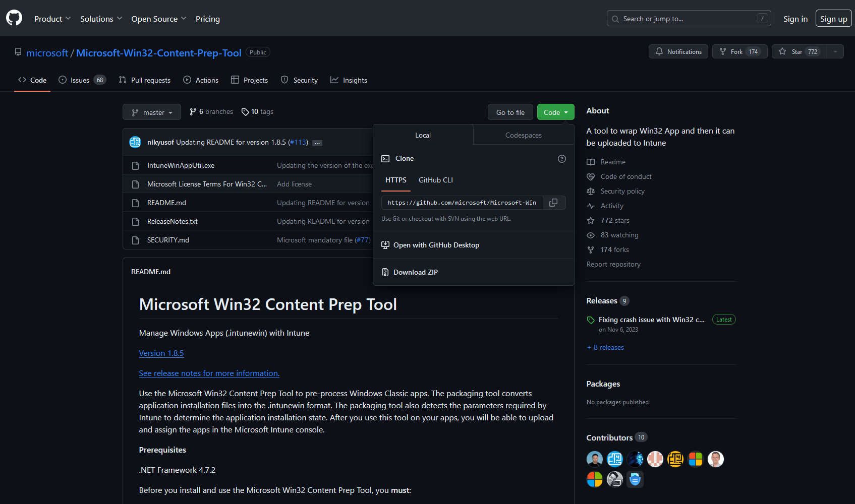Open the Issues tab
Screen dimensions: 855x504
(82, 80)
